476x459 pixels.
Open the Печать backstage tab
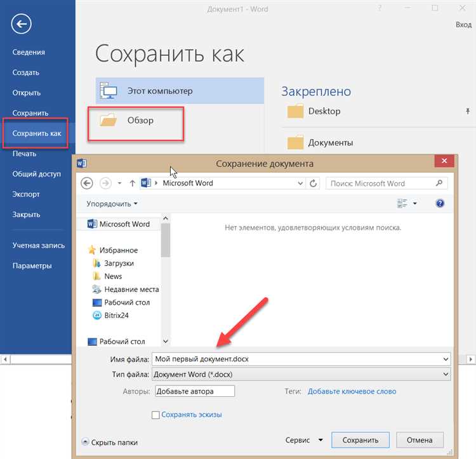click(24, 154)
